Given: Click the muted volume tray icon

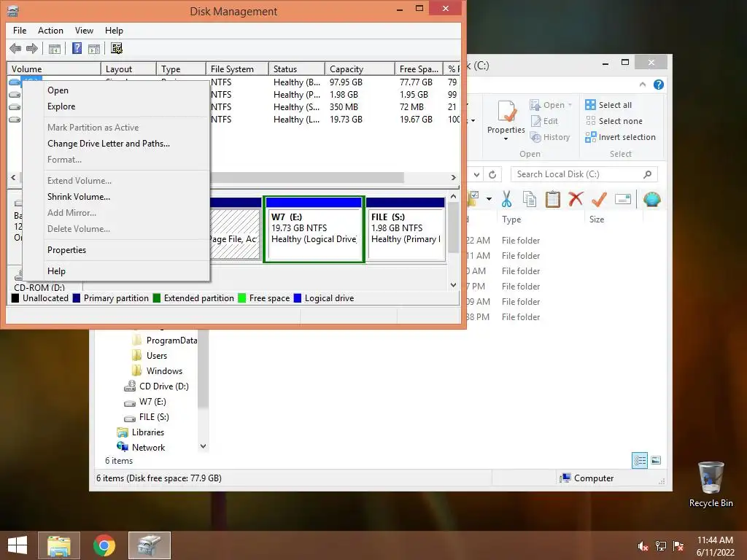Looking at the screenshot, I should [x=643, y=546].
